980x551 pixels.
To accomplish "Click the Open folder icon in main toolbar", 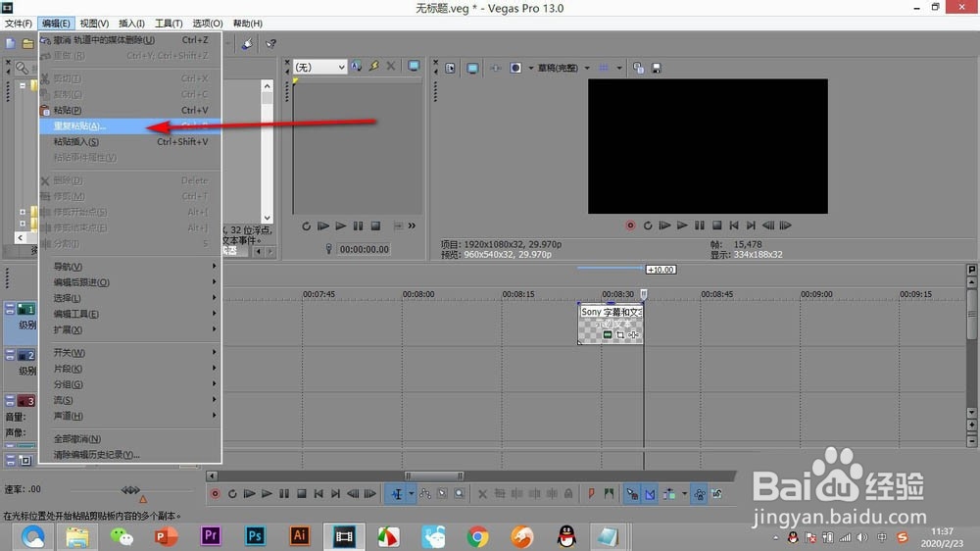I will point(27,43).
